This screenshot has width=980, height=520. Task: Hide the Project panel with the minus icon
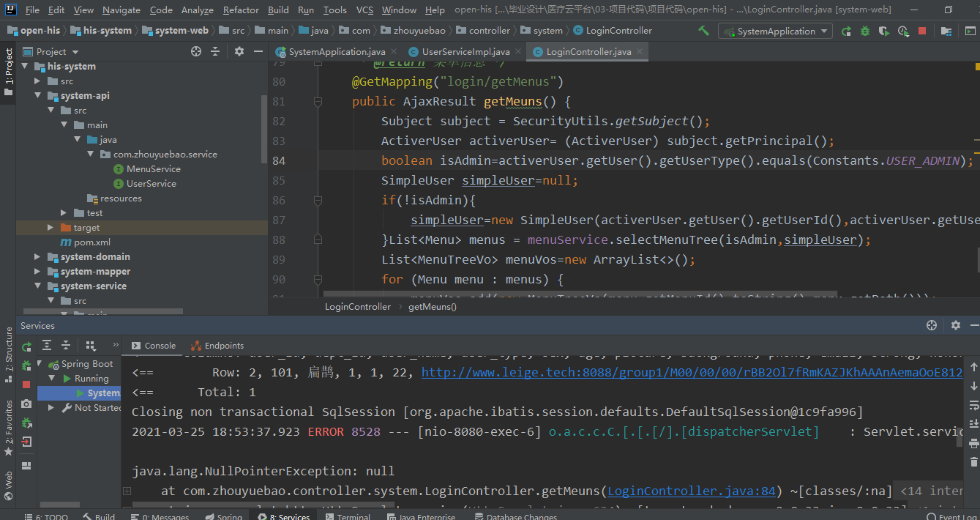pos(258,51)
